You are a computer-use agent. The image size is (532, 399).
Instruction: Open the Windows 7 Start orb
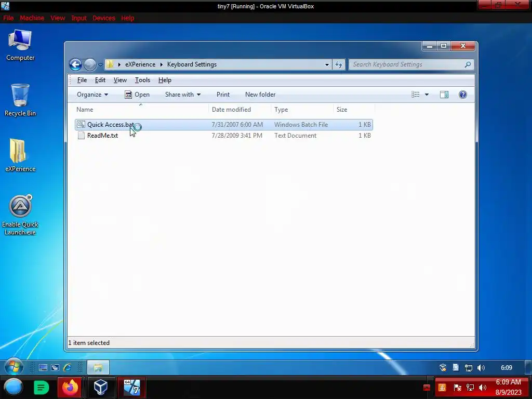tap(14, 367)
